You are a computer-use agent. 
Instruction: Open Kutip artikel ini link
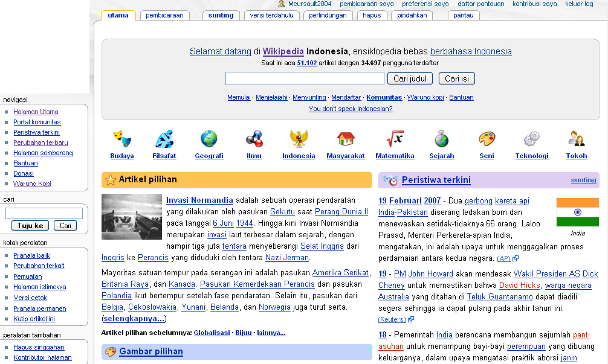(x=34, y=319)
